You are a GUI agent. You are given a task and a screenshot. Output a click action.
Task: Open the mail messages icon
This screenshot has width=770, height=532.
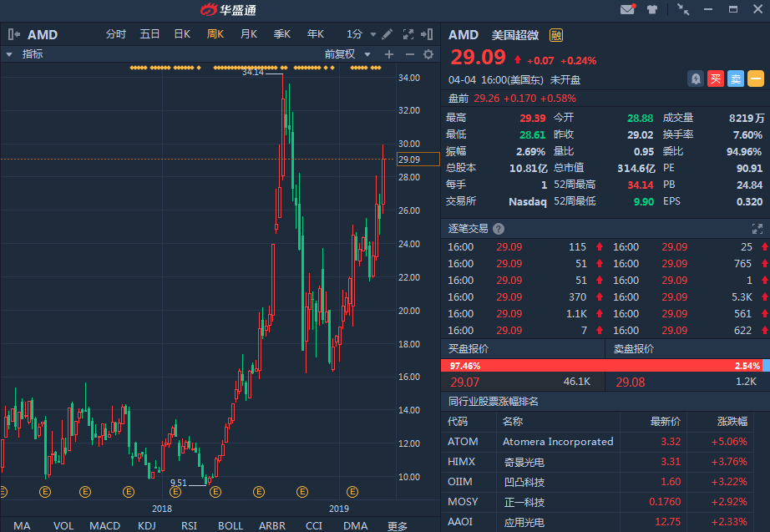pos(628,9)
